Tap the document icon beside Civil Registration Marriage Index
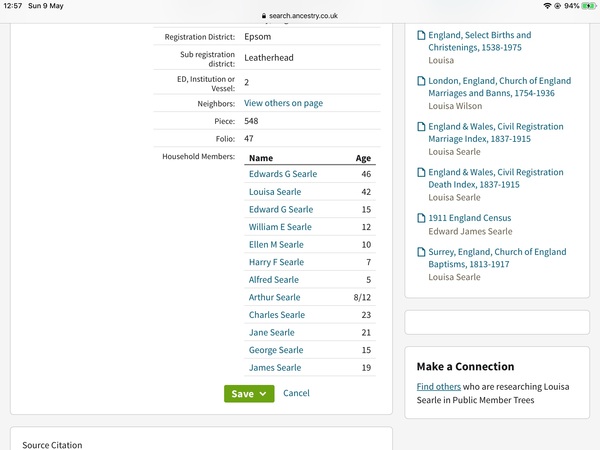Viewport: 600px width, 450px height. pos(421,128)
